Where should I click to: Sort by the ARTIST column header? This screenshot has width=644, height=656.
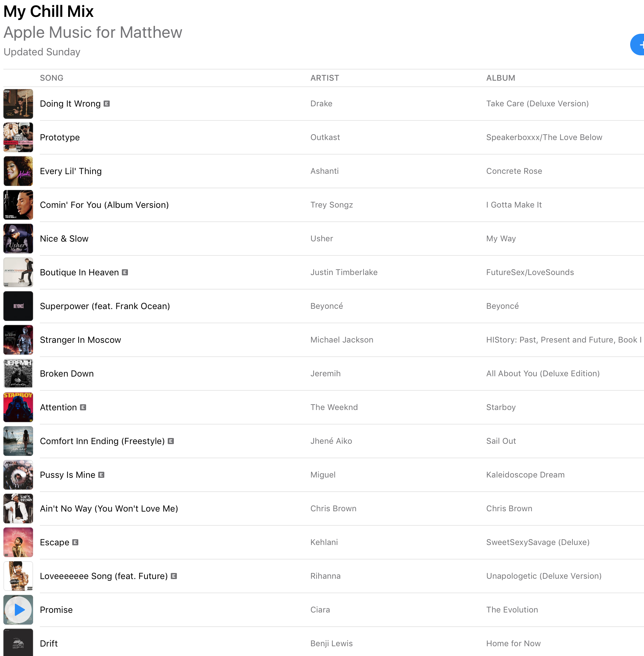pos(325,78)
